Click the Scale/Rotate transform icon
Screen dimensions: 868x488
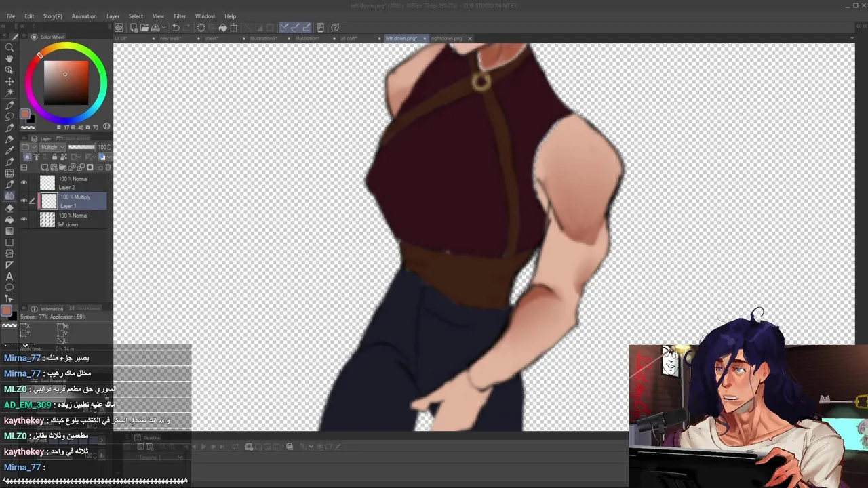pyautogui.click(x=234, y=28)
